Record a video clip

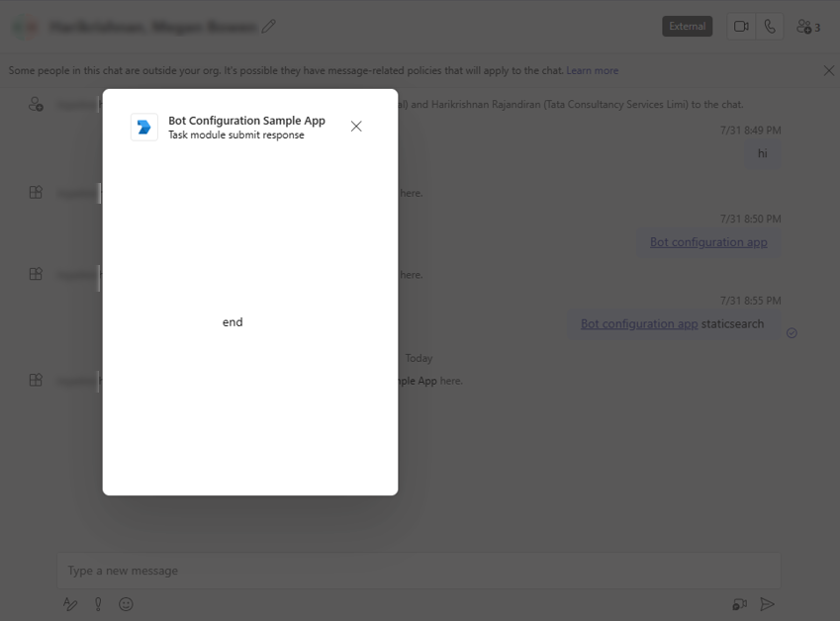[x=739, y=604]
